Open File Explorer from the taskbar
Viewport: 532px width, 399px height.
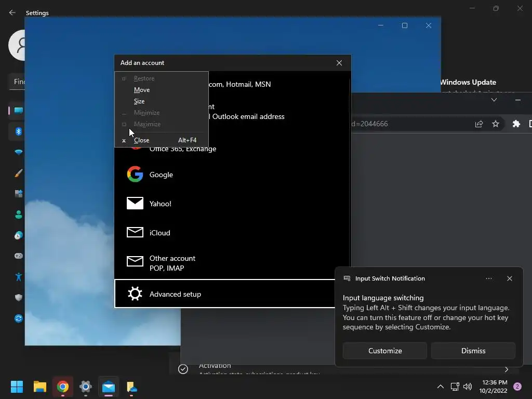pyautogui.click(x=39, y=387)
